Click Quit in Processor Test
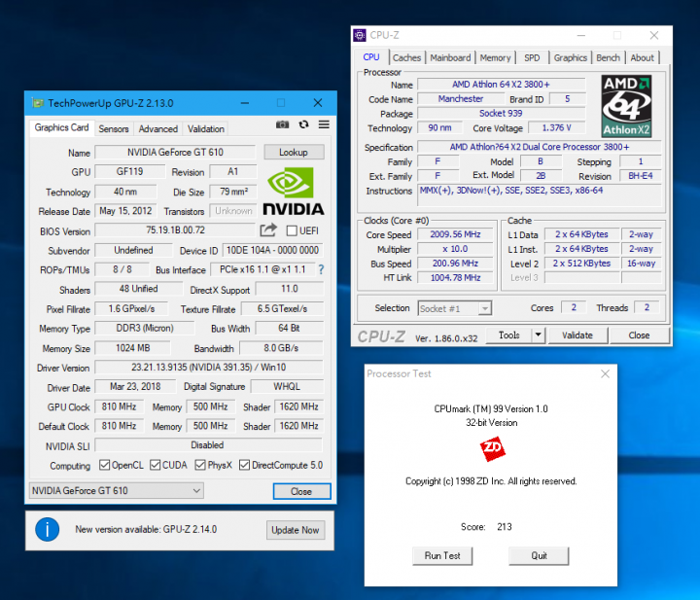This screenshot has height=600, width=700. (x=539, y=556)
